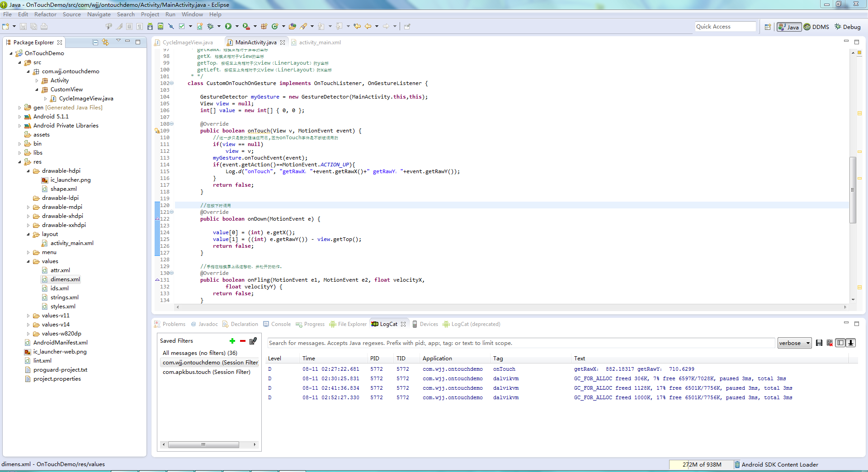The width and height of the screenshot is (868, 472).
Task: Switch to the DDMS perspective
Action: coord(816,27)
